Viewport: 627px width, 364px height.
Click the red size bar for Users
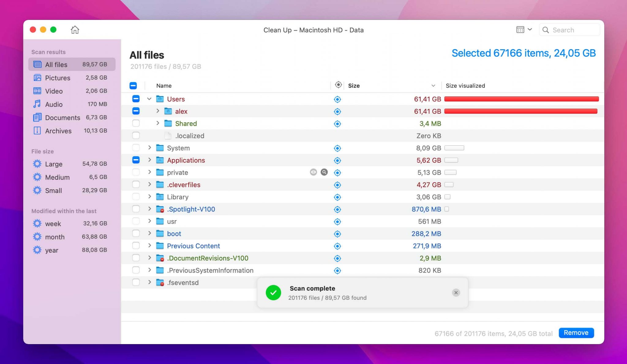click(x=521, y=99)
